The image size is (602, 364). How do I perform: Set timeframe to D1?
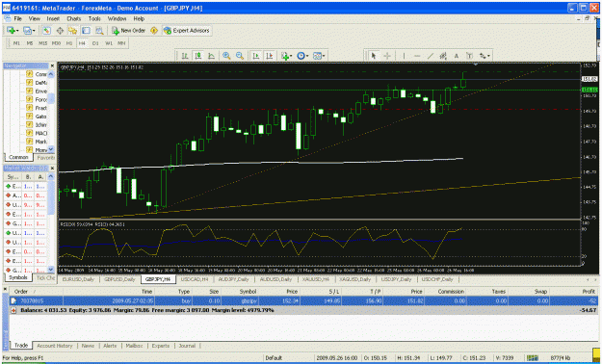click(x=95, y=43)
